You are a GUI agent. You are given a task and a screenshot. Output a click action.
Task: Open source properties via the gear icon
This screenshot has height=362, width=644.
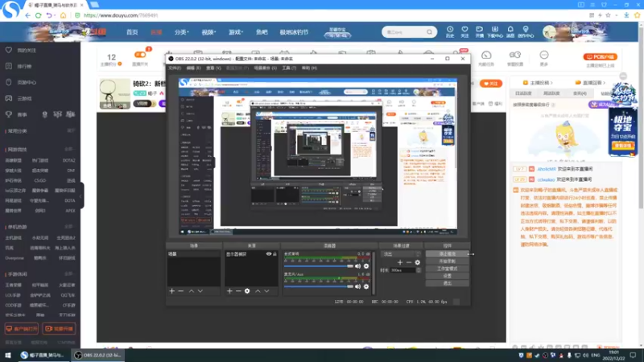[247, 291]
